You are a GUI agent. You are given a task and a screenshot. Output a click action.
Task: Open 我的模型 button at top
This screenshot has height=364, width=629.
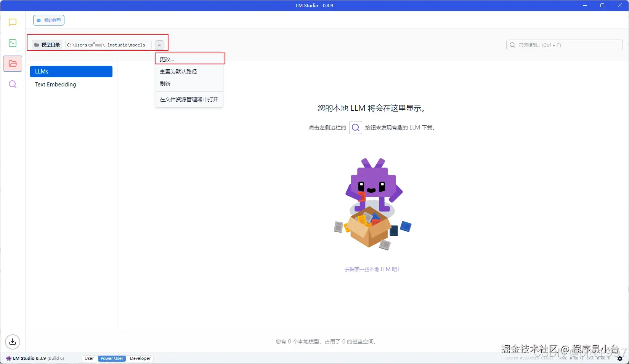click(x=48, y=20)
